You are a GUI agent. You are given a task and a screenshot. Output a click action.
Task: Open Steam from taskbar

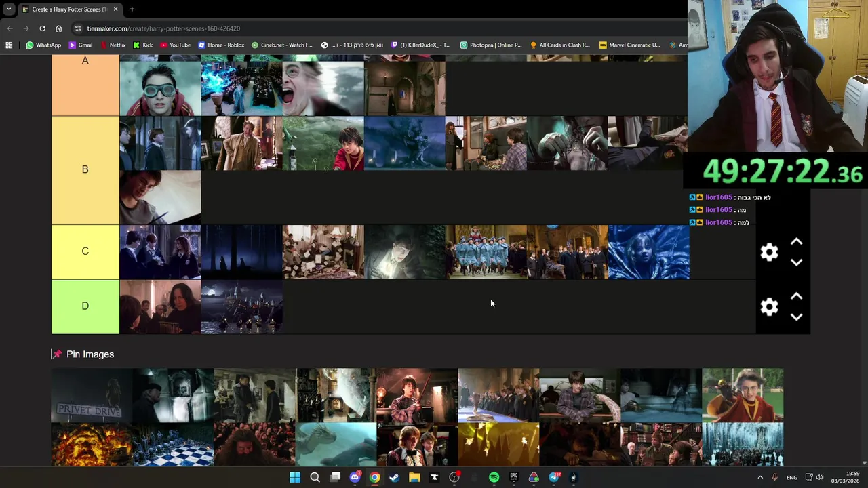coord(394,477)
